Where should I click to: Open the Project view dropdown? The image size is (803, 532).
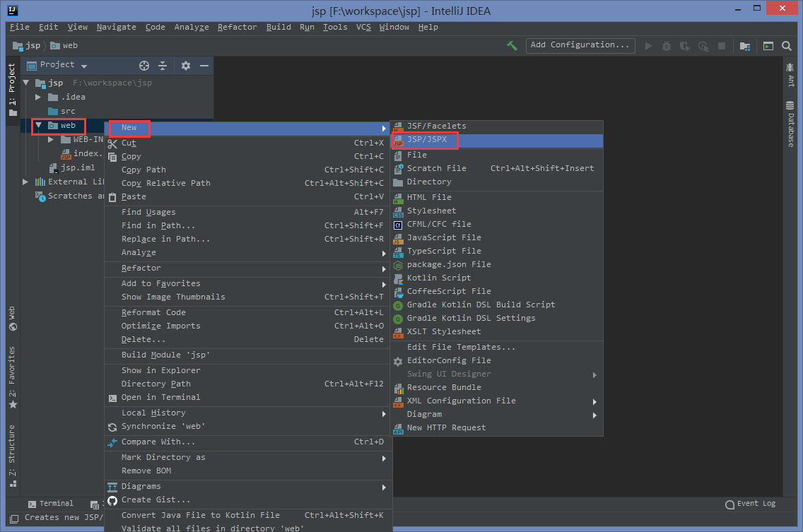(x=57, y=65)
